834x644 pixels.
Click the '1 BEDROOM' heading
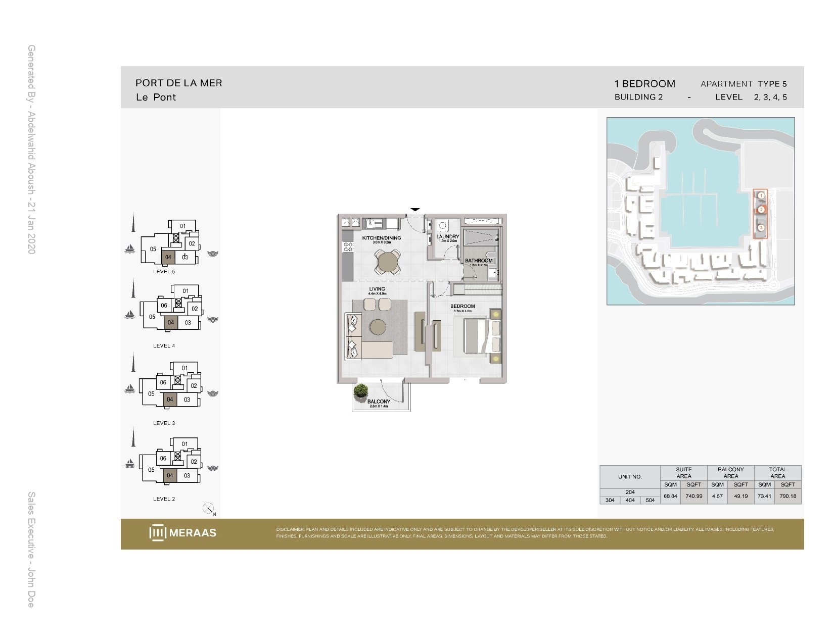coord(645,84)
